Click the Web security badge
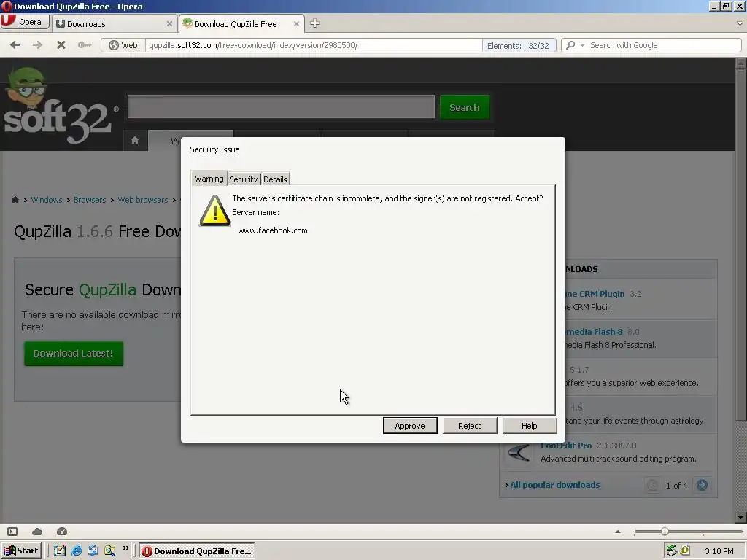Viewport: 747px width, 560px height. pos(123,45)
